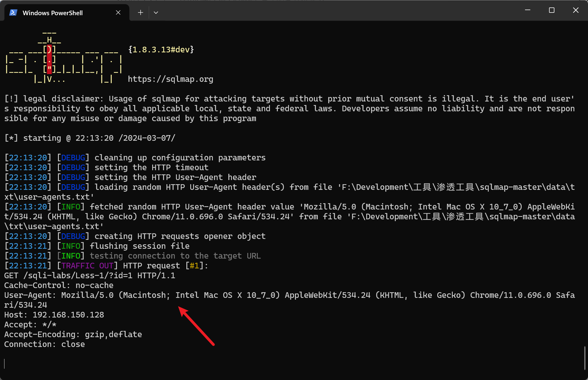The image size is (588, 380).
Task: Click 'fetched random HTTP User-Agent header value' line
Action: [290, 217]
